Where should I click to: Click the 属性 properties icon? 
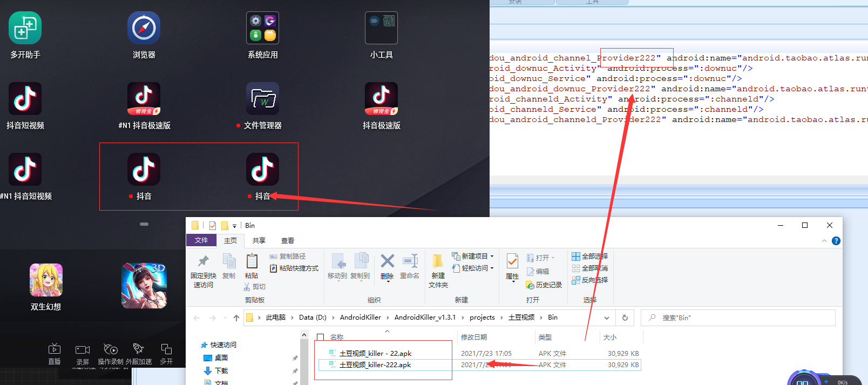click(512, 261)
